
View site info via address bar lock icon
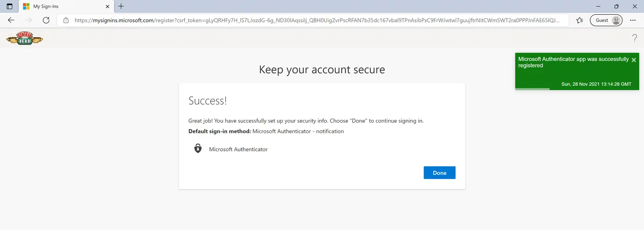coord(66,20)
